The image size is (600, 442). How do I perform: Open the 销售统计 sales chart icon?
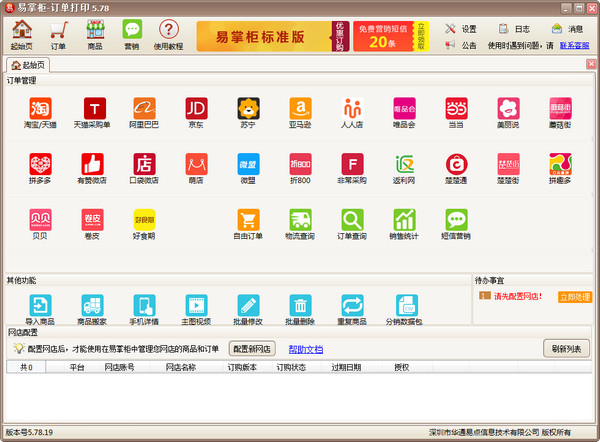(x=404, y=220)
